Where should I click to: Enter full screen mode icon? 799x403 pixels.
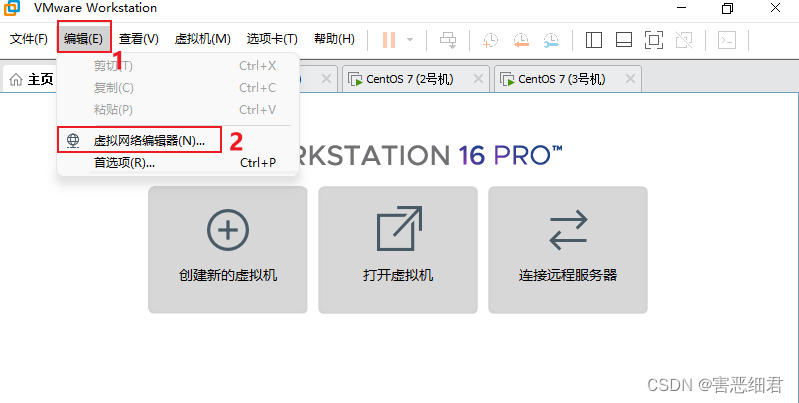tap(654, 40)
